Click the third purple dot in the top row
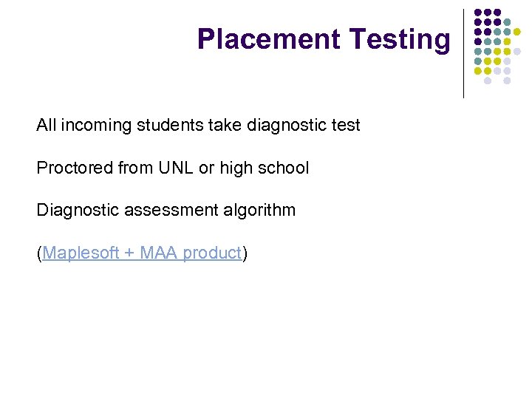The image size is (532, 399). 497,13
